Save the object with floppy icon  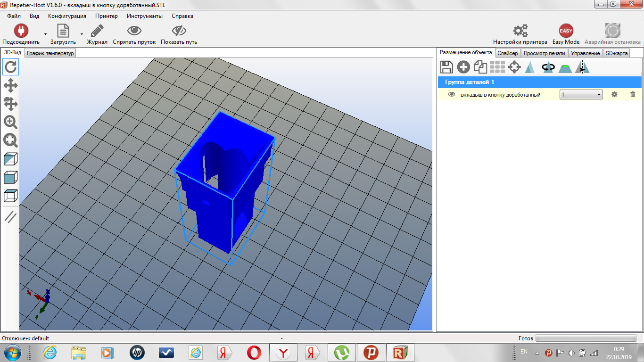coord(446,67)
